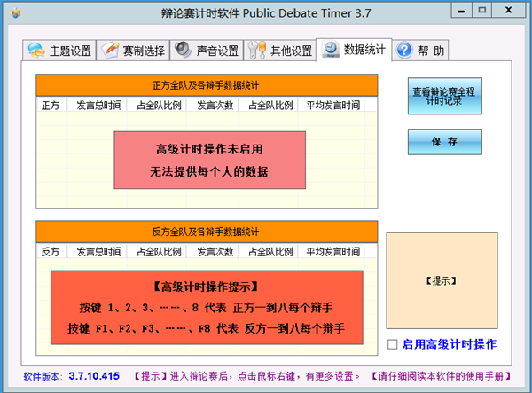Click the 保存 button
Viewport: 532px width, 393px height.
click(445, 142)
